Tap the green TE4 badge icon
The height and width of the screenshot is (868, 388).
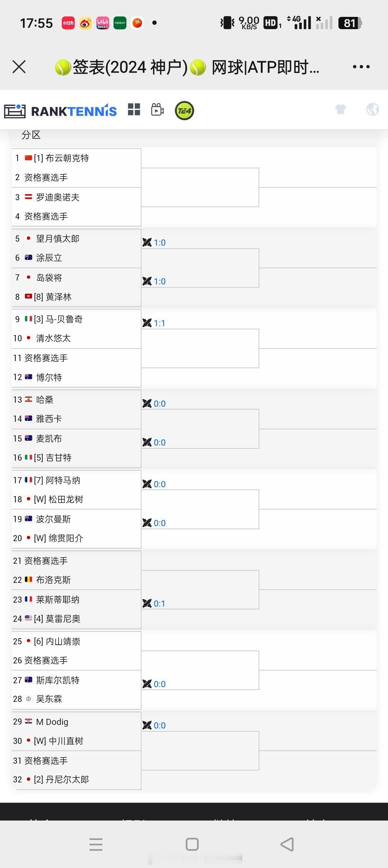[x=184, y=111]
